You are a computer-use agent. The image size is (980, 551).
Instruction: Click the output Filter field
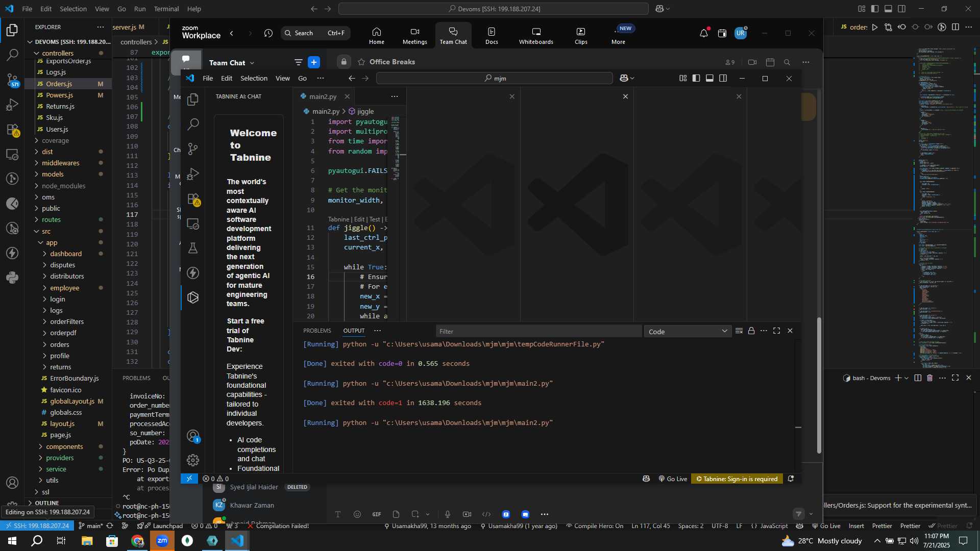coord(538,332)
